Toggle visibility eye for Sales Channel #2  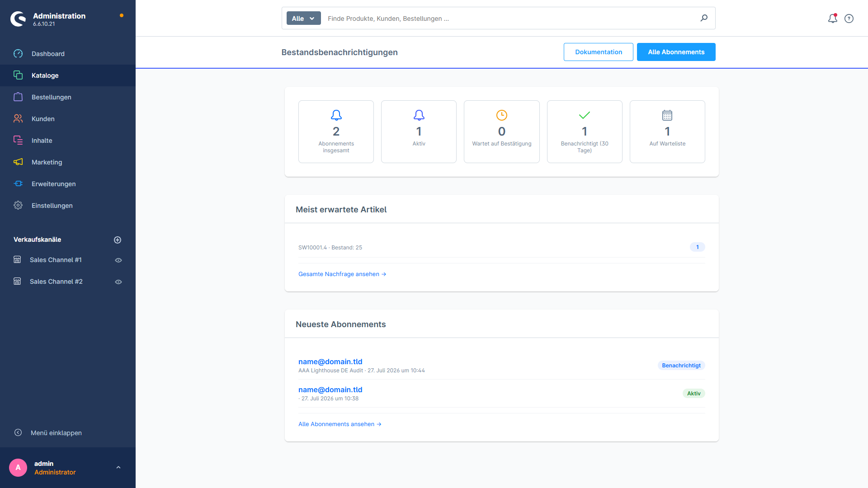click(x=118, y=282)
